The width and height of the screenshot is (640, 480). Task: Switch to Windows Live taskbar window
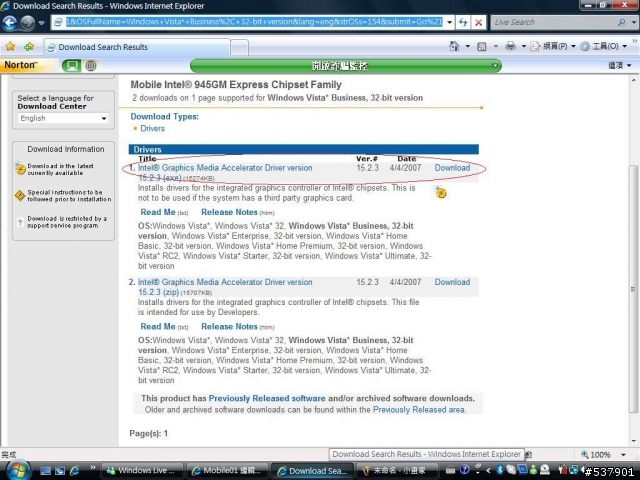click(x=142, y=471)
